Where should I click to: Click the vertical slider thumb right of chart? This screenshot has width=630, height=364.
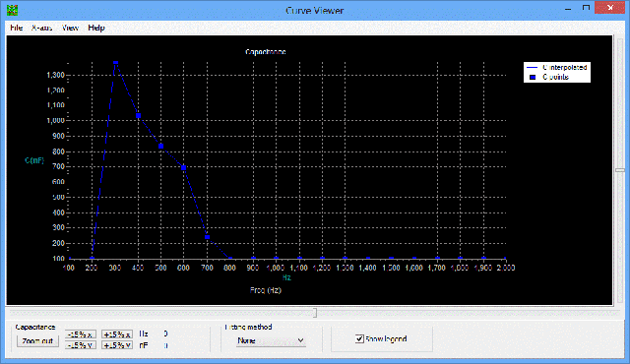(620, 170)
